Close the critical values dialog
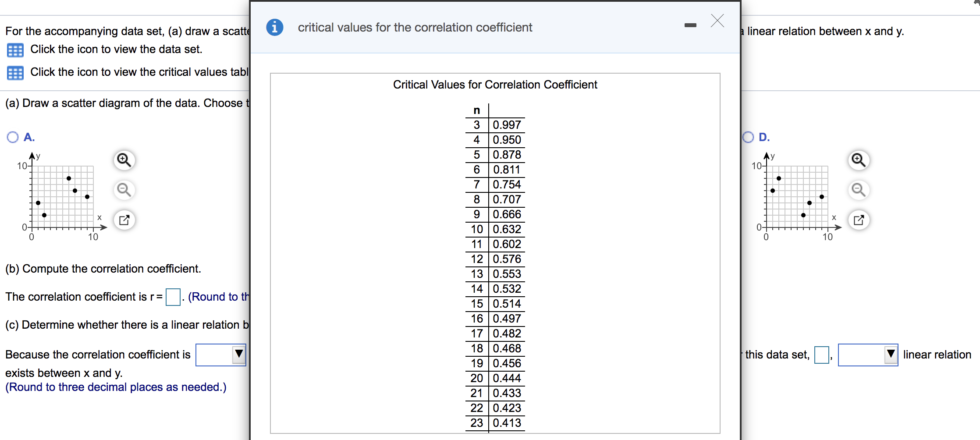This screenshot has width=980, height=440. point(717,21)
